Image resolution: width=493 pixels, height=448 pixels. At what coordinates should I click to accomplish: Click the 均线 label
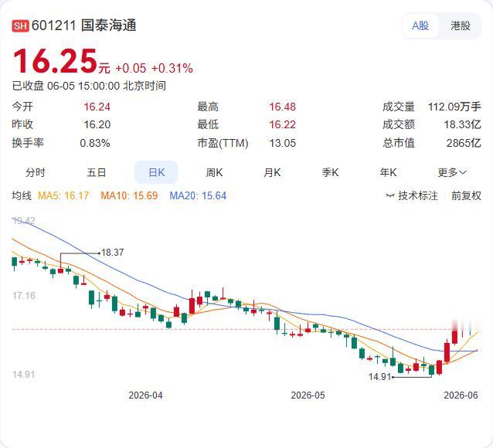coord(22,195)
